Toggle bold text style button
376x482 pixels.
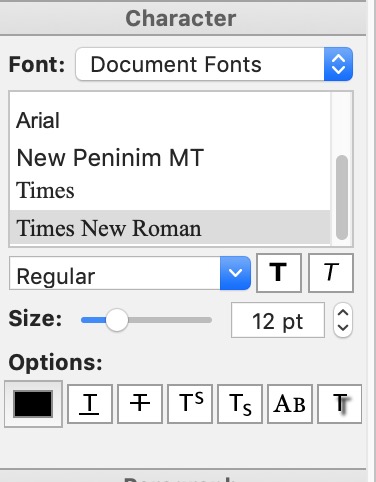(x=279, y=273)
